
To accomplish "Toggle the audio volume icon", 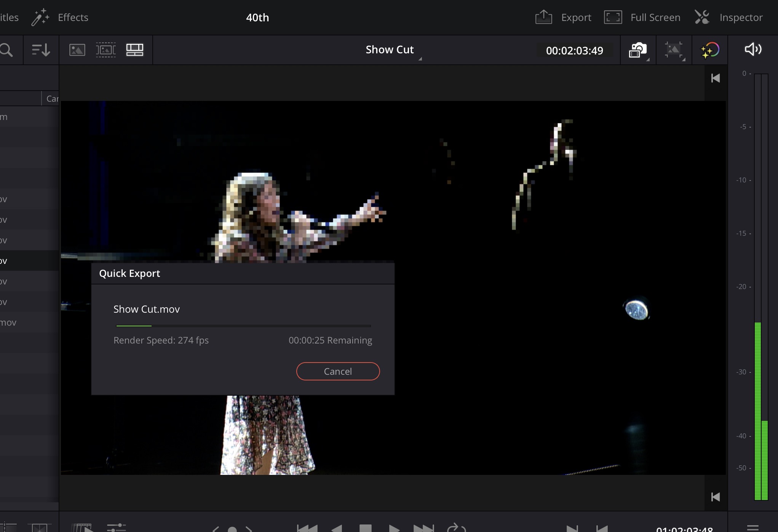I will 753,50.
